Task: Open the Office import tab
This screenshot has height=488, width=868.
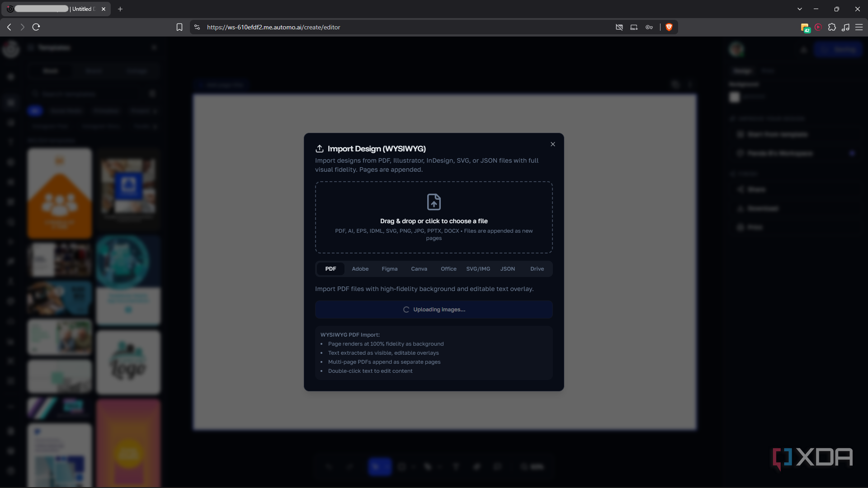Action: (448, 269)
